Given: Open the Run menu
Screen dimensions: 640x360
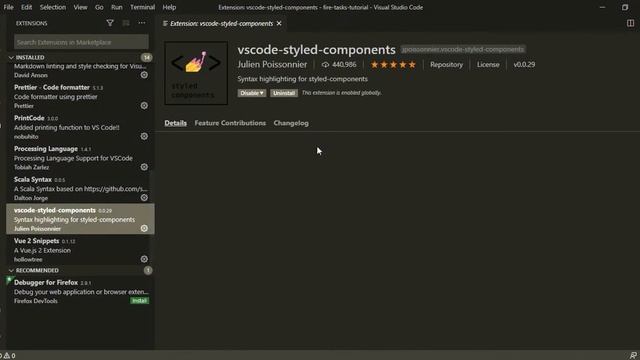Looking at the screenshot, I should [x=117, y=7].
